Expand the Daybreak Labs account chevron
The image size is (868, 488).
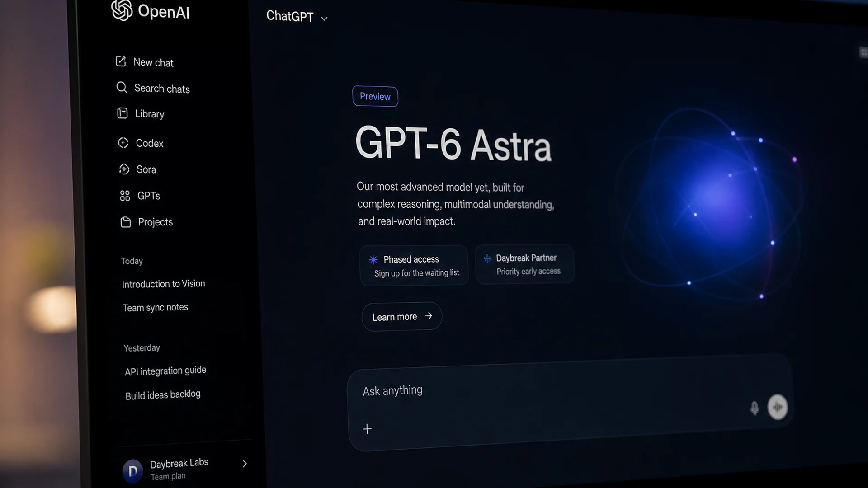tap(245, 464)
